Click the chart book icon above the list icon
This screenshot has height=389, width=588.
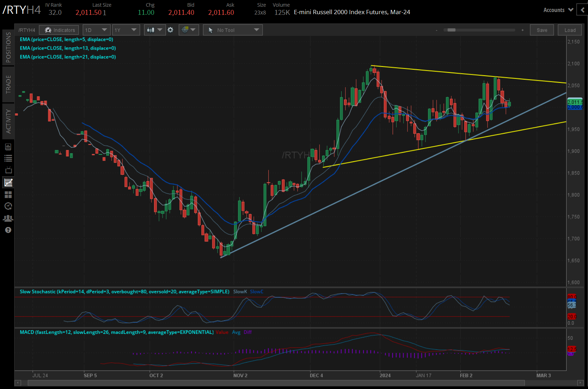tap(8, 146)
